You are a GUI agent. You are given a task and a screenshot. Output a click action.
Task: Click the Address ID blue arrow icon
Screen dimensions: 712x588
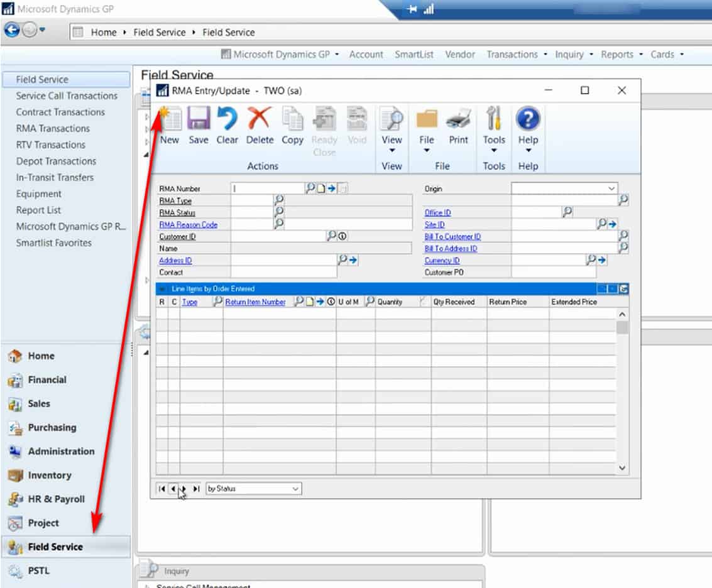tap(353, 259)
